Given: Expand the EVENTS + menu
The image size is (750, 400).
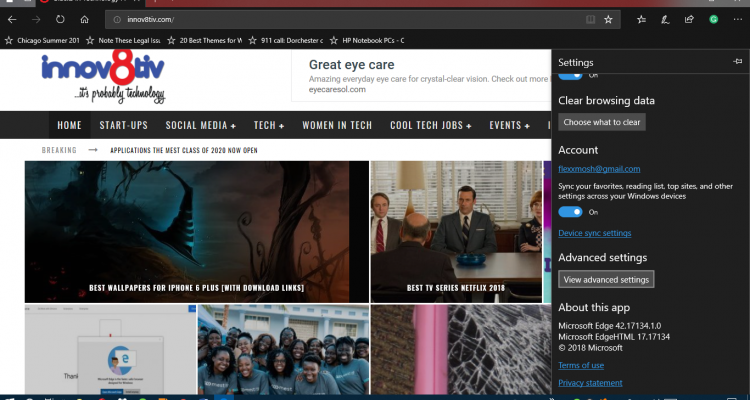Looking at the screenshot, I should 509,125.
